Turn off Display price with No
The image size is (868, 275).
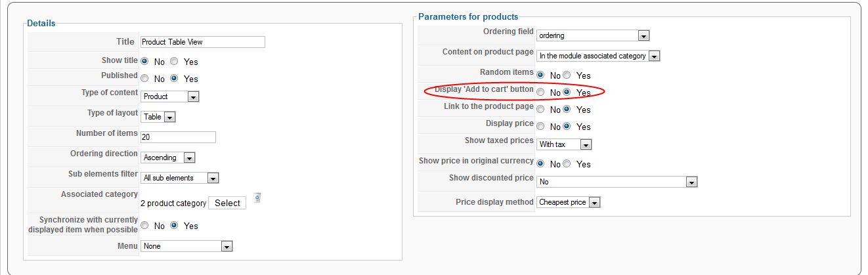coord(540,127)
